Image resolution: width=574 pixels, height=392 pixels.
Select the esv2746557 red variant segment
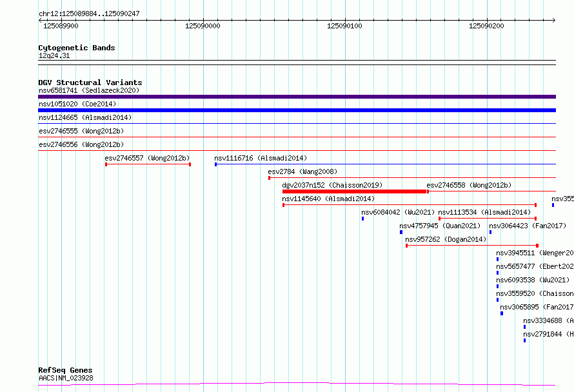pos(148,164)
